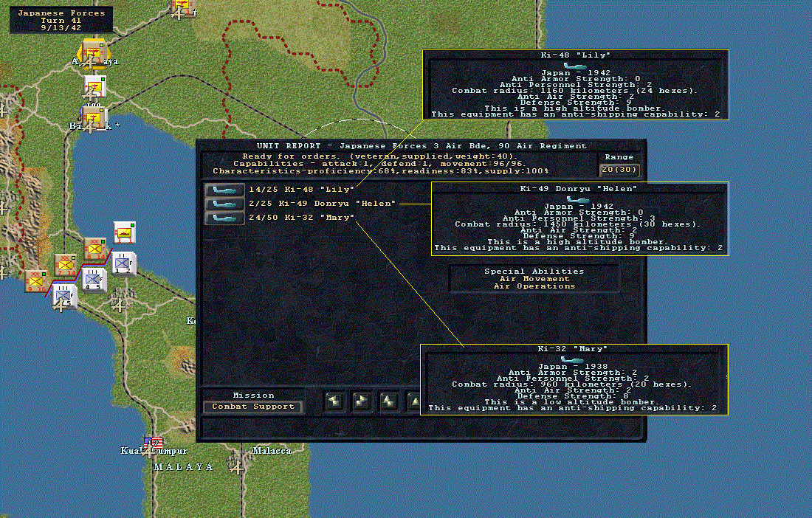The height and width of the screenshot is (518, 812).
Task: Select the Japanese division counter marked 8-14
Action: (x=95, y=249)
